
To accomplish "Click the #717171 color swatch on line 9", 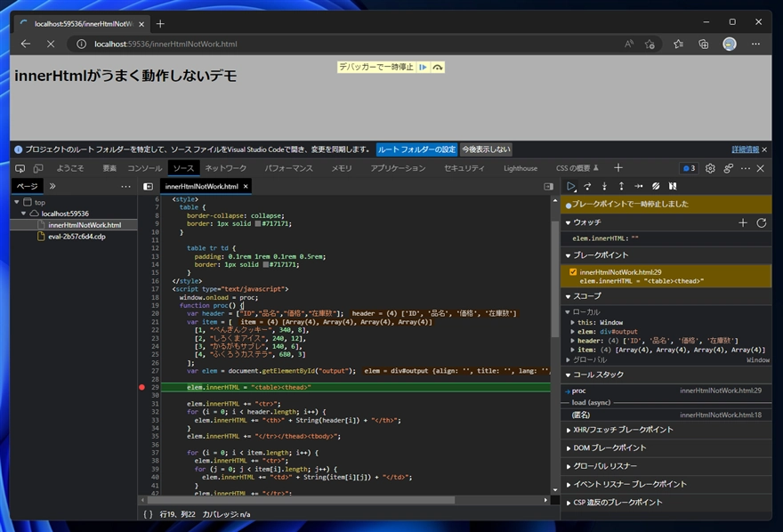I will tap(258, 223).
